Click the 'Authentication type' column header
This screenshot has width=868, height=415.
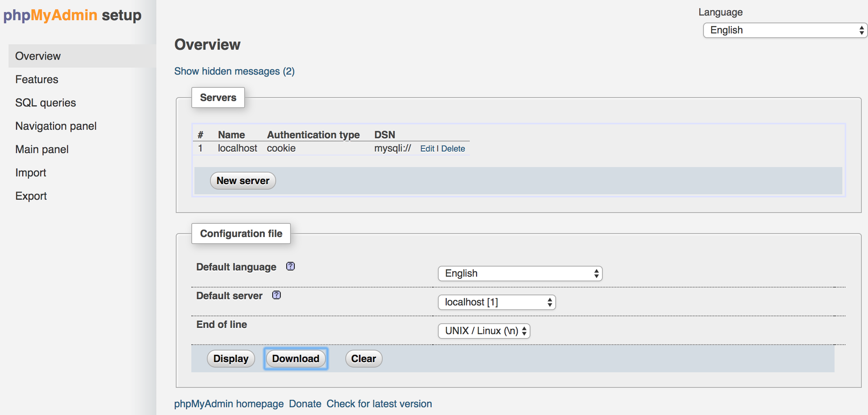click(x=313, y=135)
